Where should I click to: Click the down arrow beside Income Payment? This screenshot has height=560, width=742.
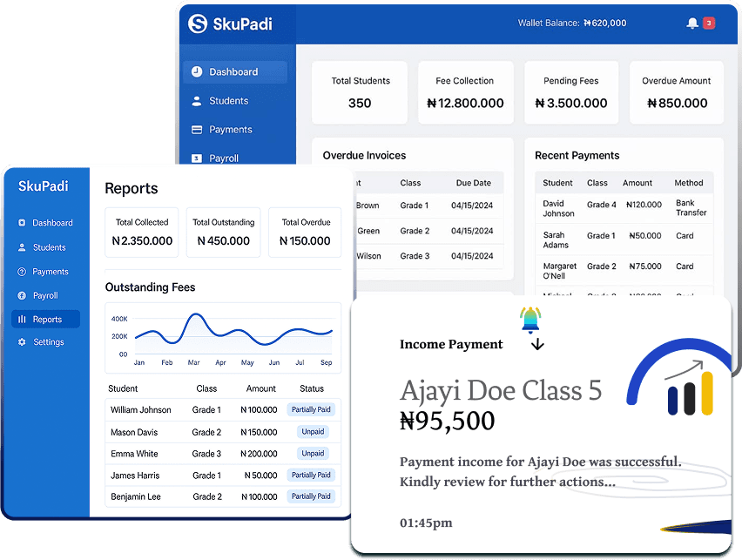(537, 344)
